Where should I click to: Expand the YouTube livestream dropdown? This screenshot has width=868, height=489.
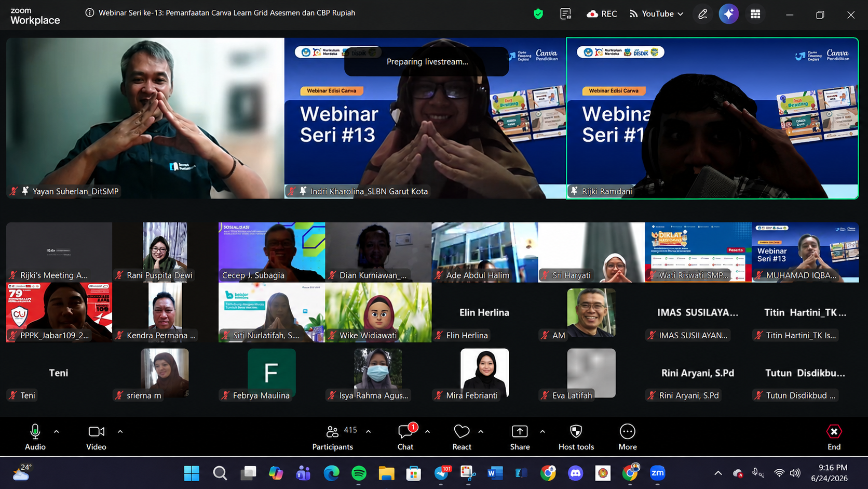tap(656, 14)
